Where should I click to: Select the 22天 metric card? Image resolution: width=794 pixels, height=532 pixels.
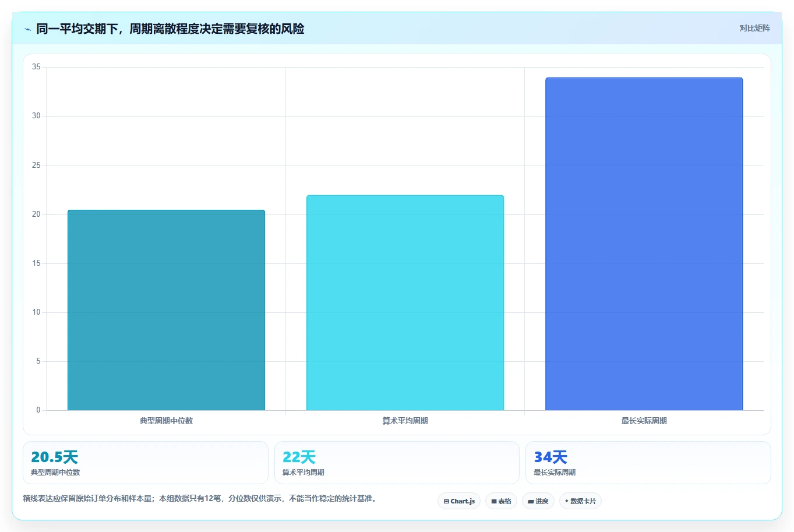397,463
